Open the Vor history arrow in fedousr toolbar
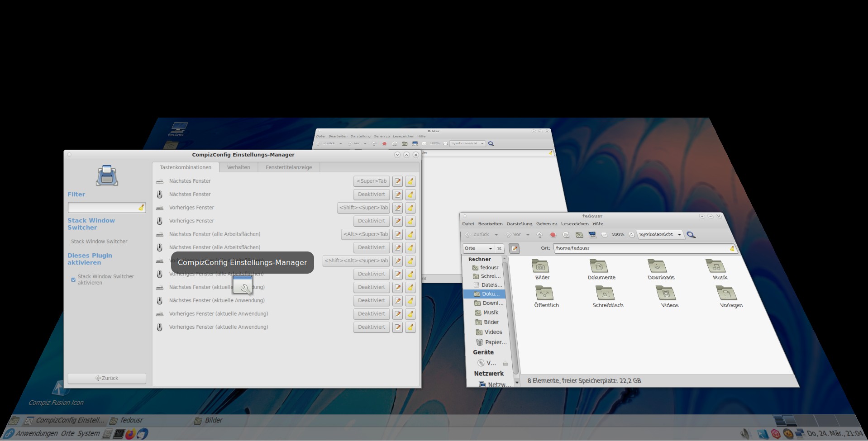The image size is (868, 441). click(x=528, y=235)
